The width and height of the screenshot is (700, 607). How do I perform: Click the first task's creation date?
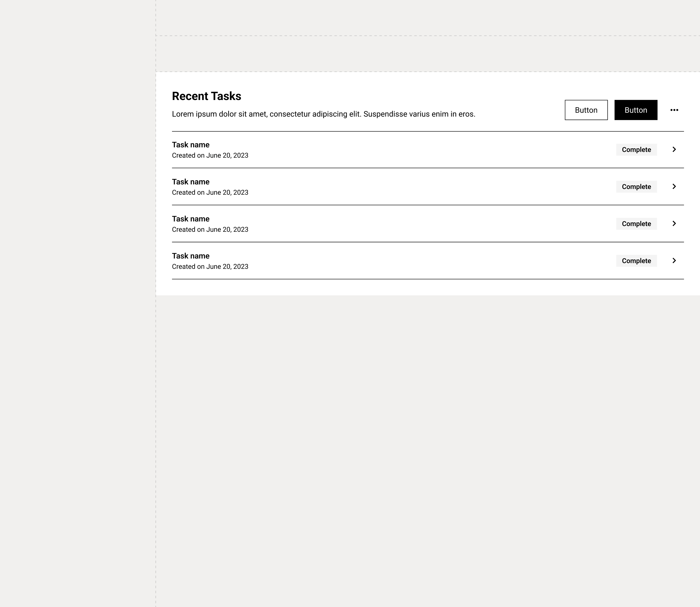tap(210, 155)
